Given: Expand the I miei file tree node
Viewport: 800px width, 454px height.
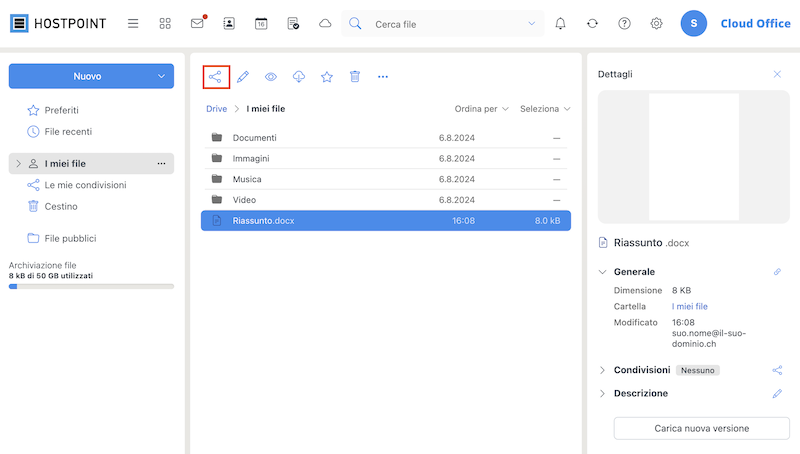Looking at the screenshot, I should click(x=18, y=164).
